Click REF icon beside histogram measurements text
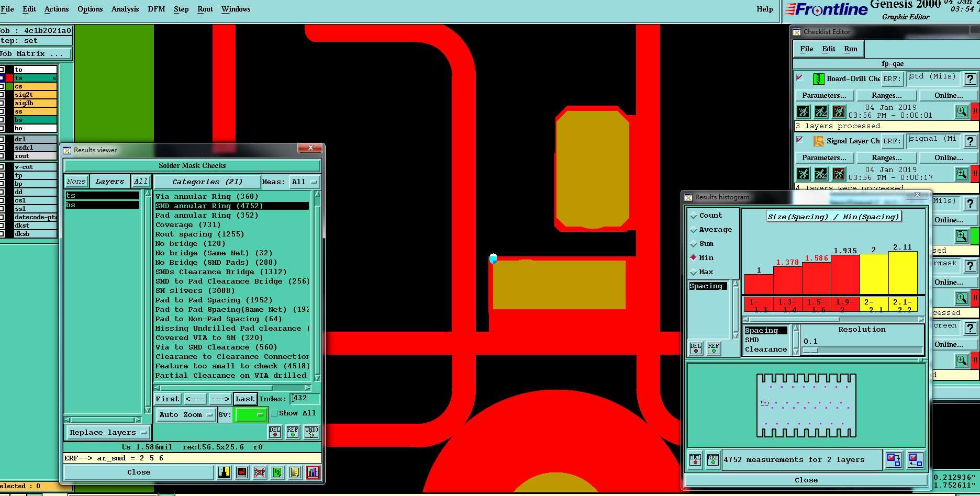Screen dimensions: 980x496 point(713,459)
